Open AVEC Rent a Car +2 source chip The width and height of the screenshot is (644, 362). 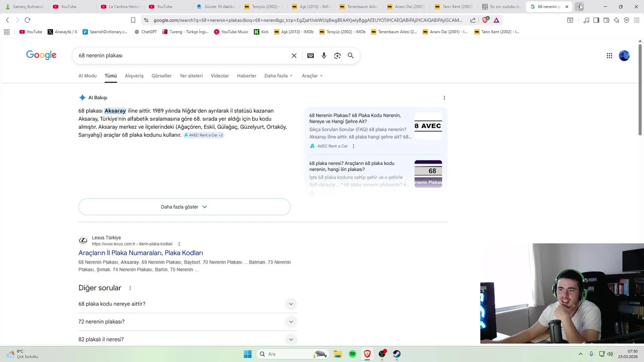(204, 135)
